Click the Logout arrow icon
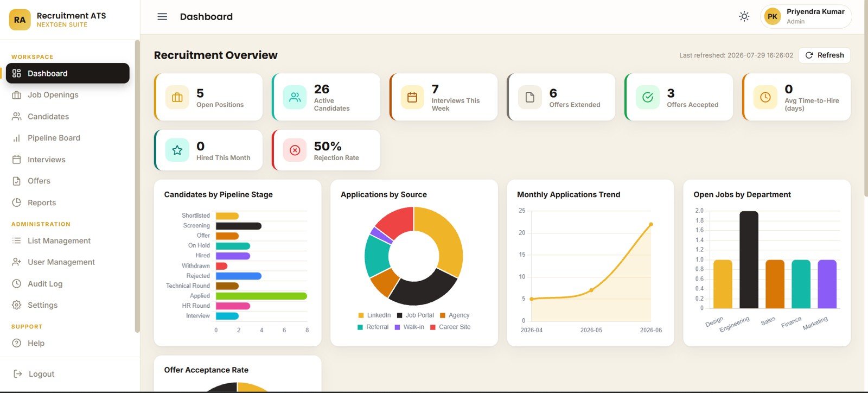 tap(18, 373)
